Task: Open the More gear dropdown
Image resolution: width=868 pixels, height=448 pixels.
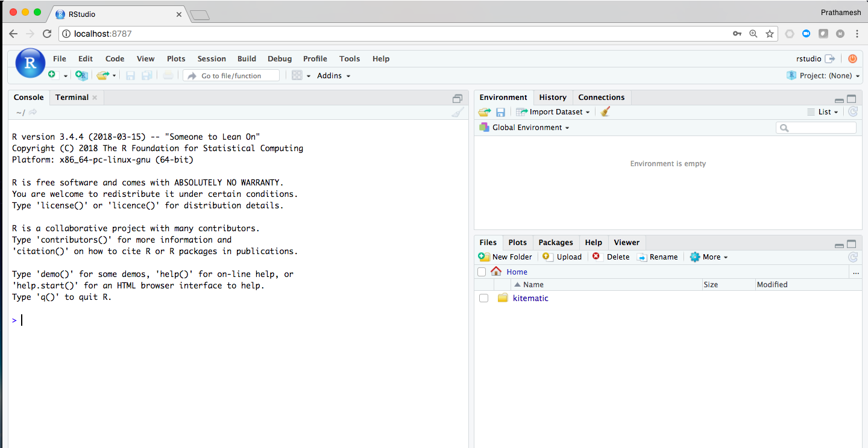Action: [709, 257]
